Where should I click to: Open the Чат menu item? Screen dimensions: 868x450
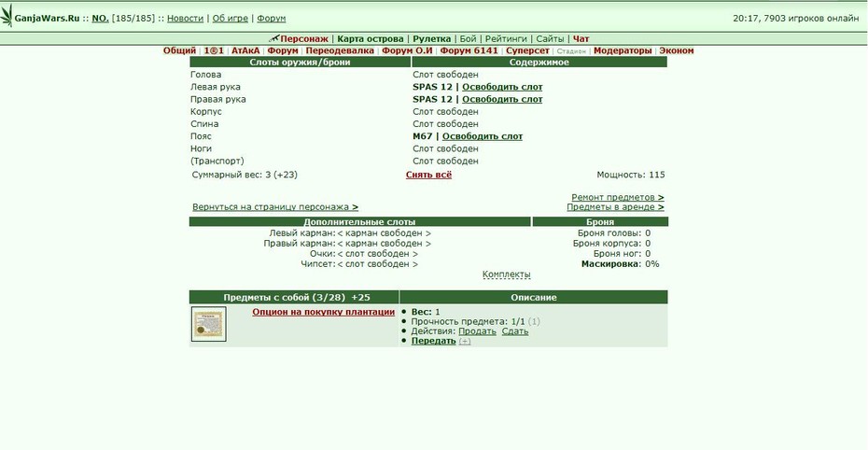tap(581, 39)
